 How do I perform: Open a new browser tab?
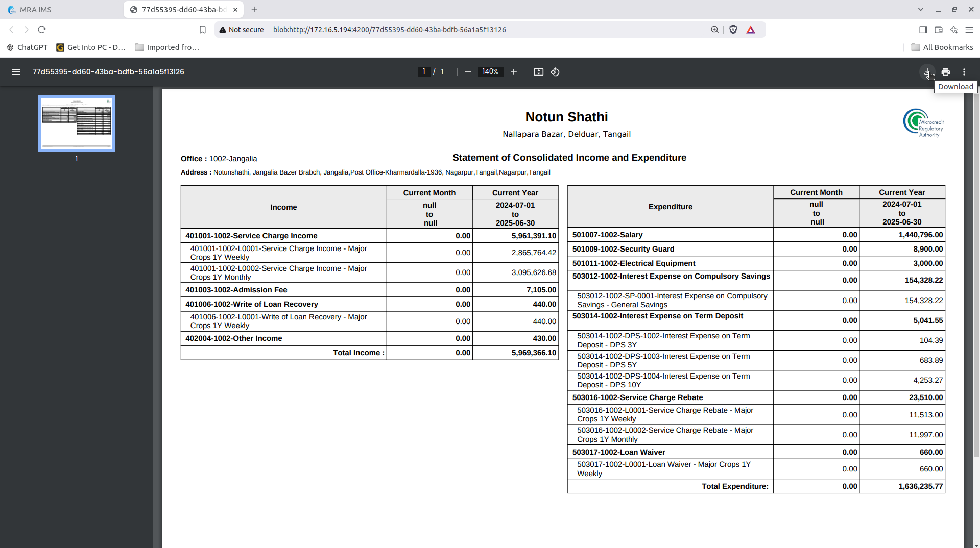pos(254,9)
